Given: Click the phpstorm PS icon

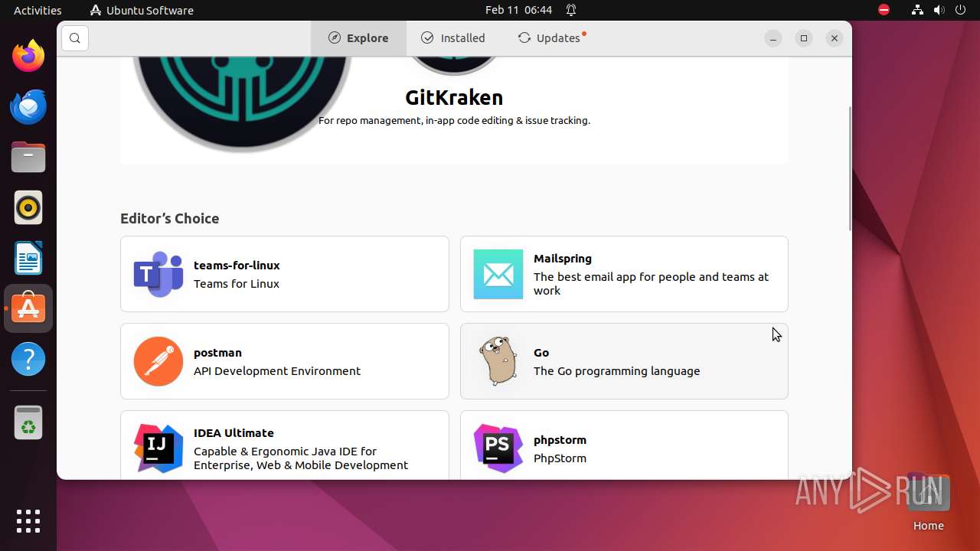Looking at the screenshot, I should coord(498,448).
